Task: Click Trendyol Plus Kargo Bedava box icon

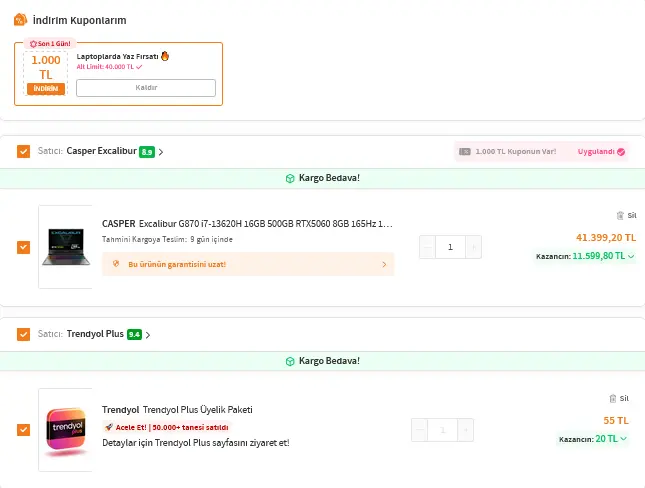Action: (x=290, y=361)
